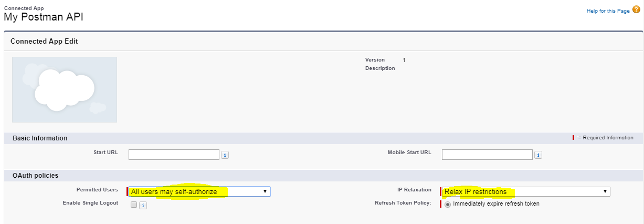
Task: Click the Required Information legend text
Action: tap(605, 138)
